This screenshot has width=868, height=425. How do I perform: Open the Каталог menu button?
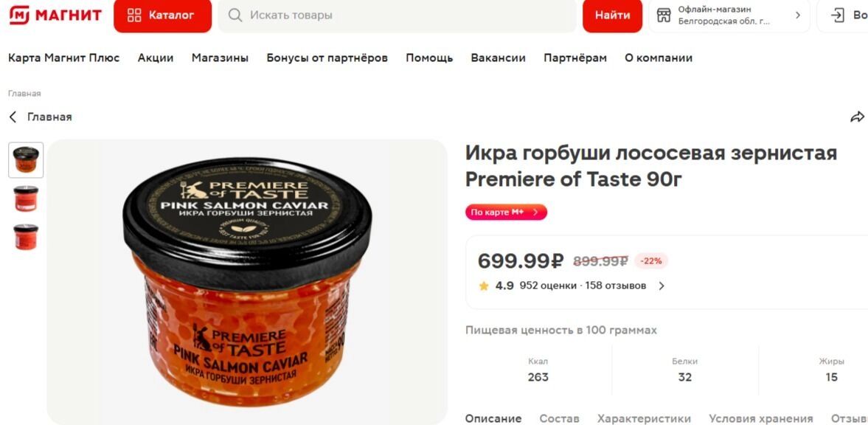(x=162, y=15)
